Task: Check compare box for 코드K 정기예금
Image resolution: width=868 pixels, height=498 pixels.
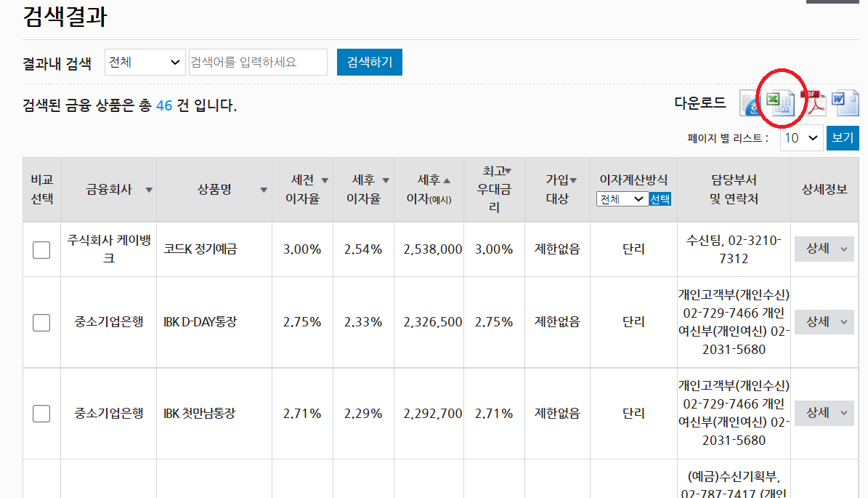Action: 41,250
